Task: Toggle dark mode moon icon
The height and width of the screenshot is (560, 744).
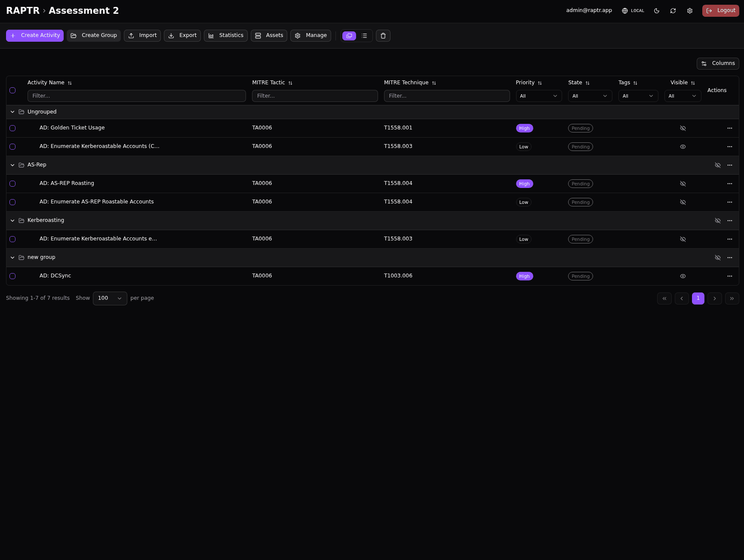Action: 657,11
